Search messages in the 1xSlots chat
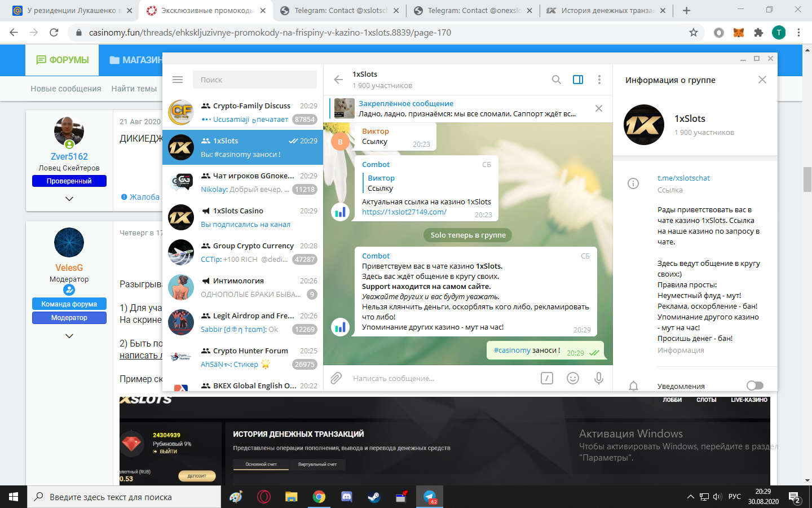The image size is (812, 508). 557,80
